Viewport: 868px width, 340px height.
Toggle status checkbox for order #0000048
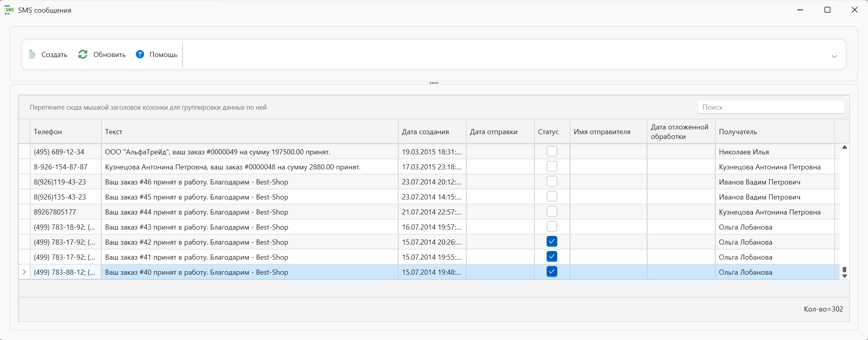click(552, 166)
